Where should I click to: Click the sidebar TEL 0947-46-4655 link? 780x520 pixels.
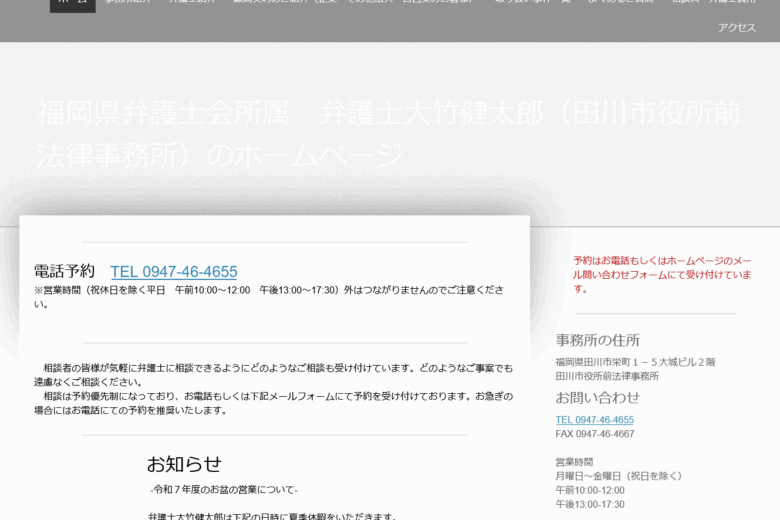tap(594, 420)
